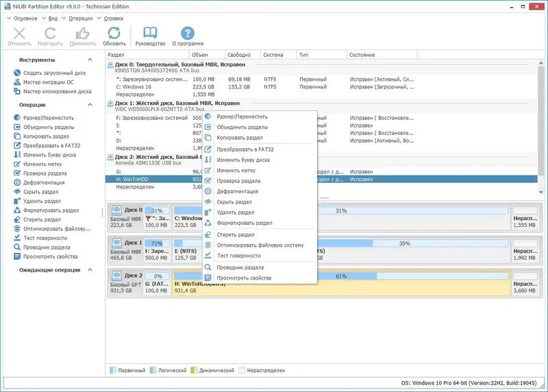
Task: Open the Основное menu
Action: (x=25, y=19)
